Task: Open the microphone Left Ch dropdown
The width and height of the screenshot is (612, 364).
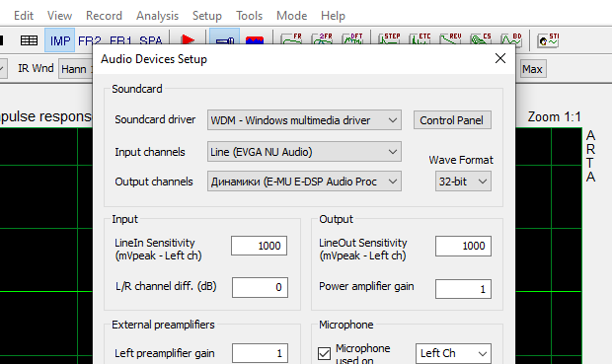Action: click(453, 353)
